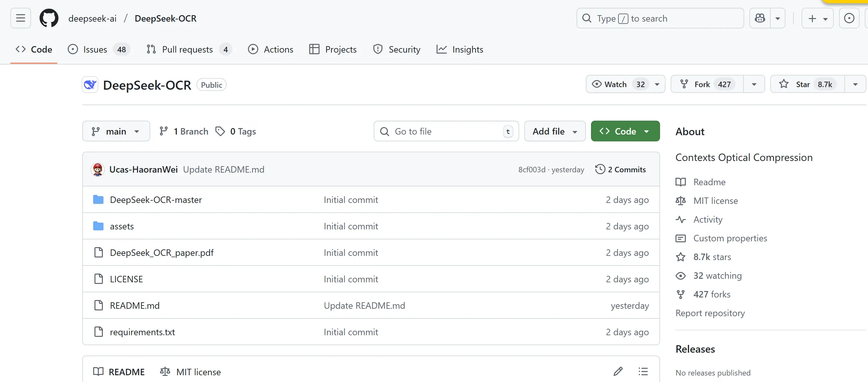Open the issues inbox circle icon
This screenshot has width=868, height=382.
[849, 18]
